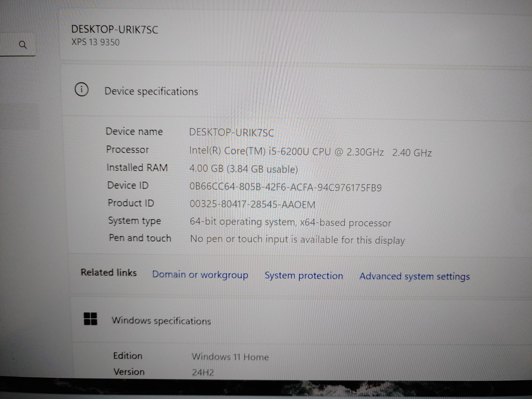
Task: Collapse the Device specifications section header
Action: tap(151, 91)
